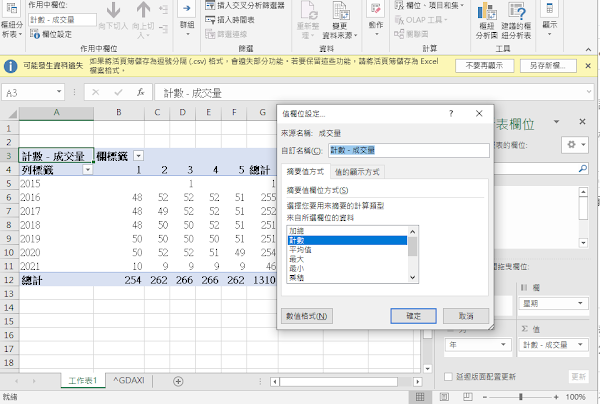Click the formula bar cancel X icon
Image resolution: width=600 pixels, height=404 pixels.
[x=96, y=92]
